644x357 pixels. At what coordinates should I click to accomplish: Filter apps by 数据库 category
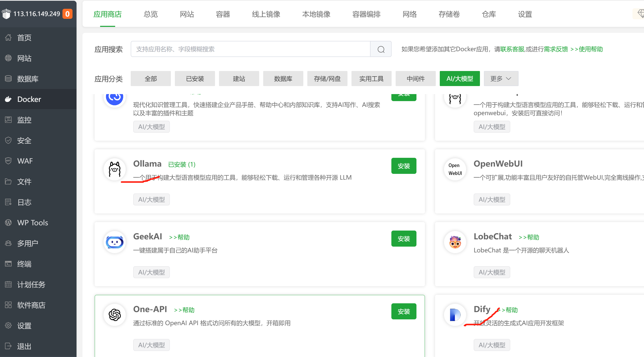283,79
